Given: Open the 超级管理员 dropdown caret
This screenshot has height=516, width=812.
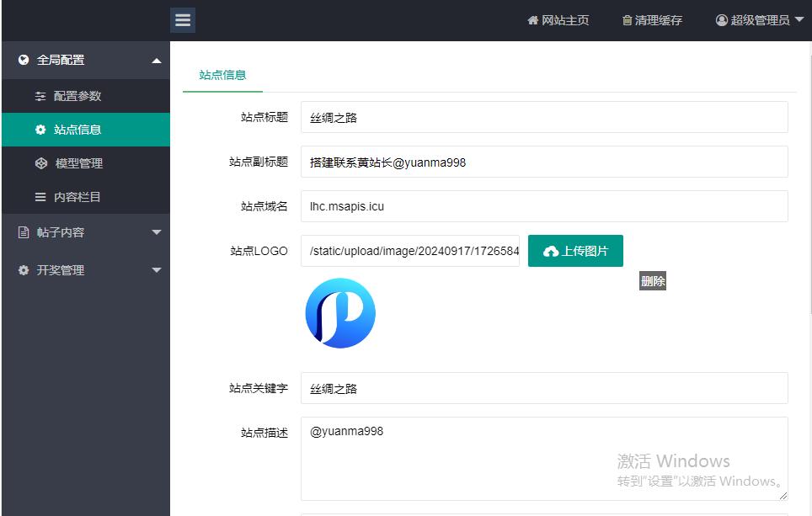Looking at the screenshot, I should tap(799, 19).
